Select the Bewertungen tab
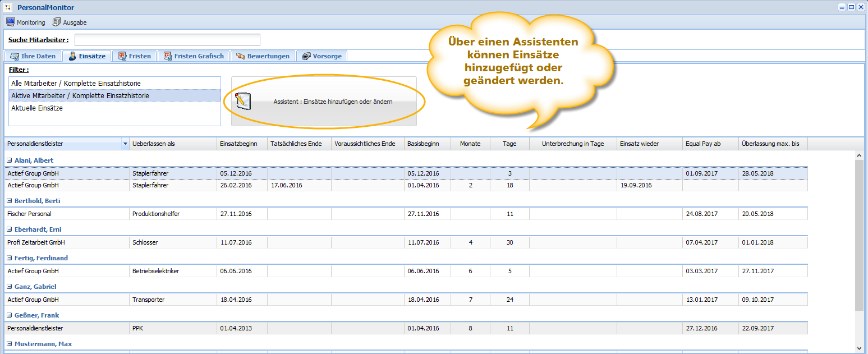868x354 pixels. (263, 56)
